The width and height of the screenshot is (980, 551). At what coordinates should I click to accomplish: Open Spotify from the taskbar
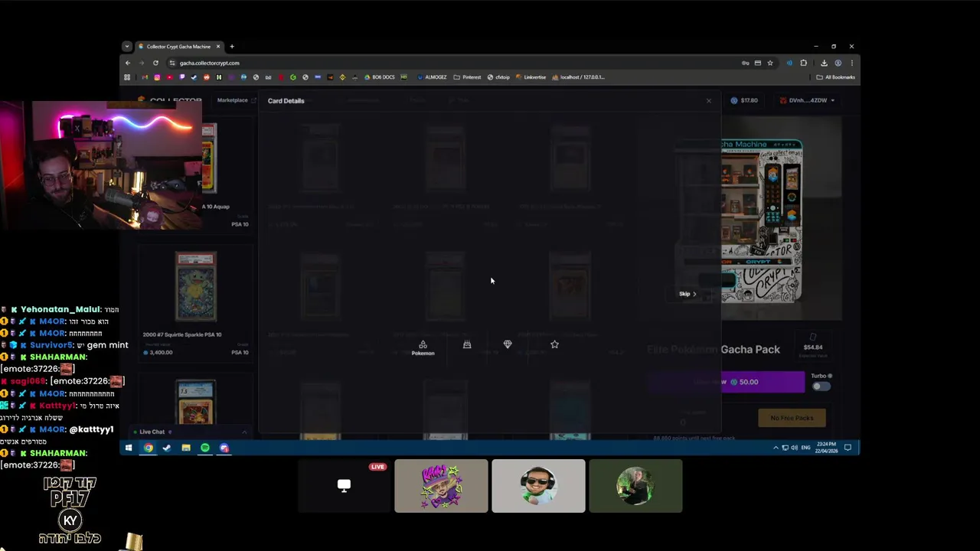[x=205, y=448]
